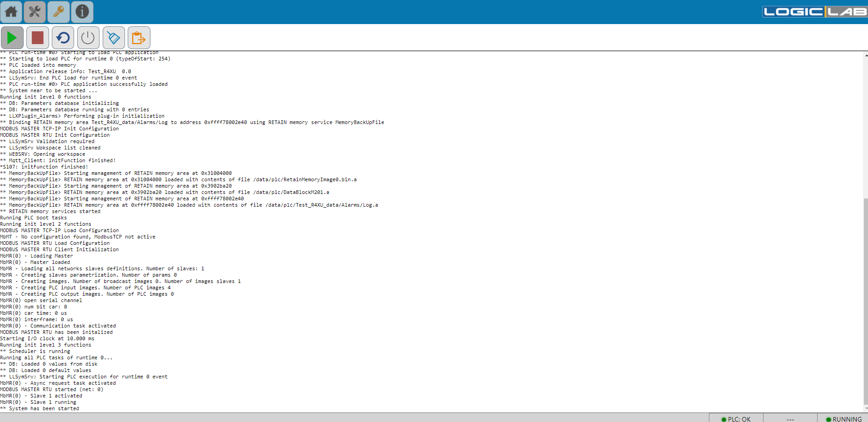Open the key login page
This screenshot has width=868, height=422.
tap(59, 12)
